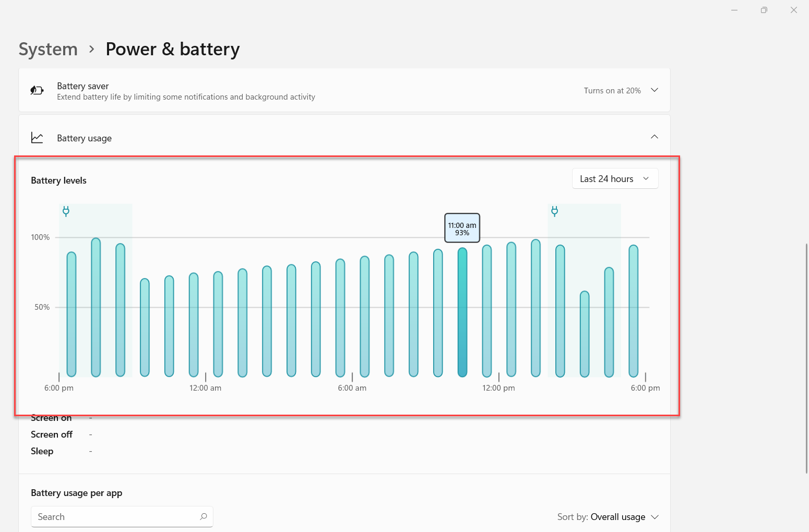Restore down the Settings window

click(764, 10)
